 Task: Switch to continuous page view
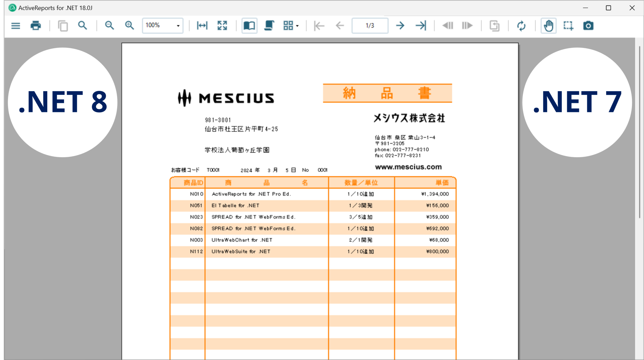tap(269, 25)
